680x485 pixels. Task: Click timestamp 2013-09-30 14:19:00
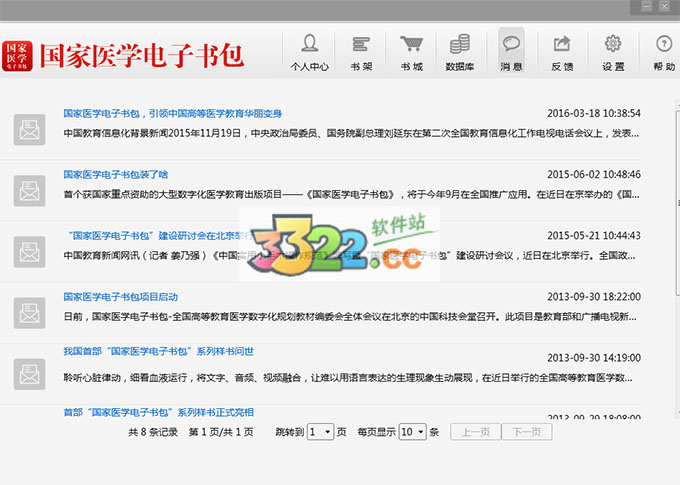click(594, 358)
